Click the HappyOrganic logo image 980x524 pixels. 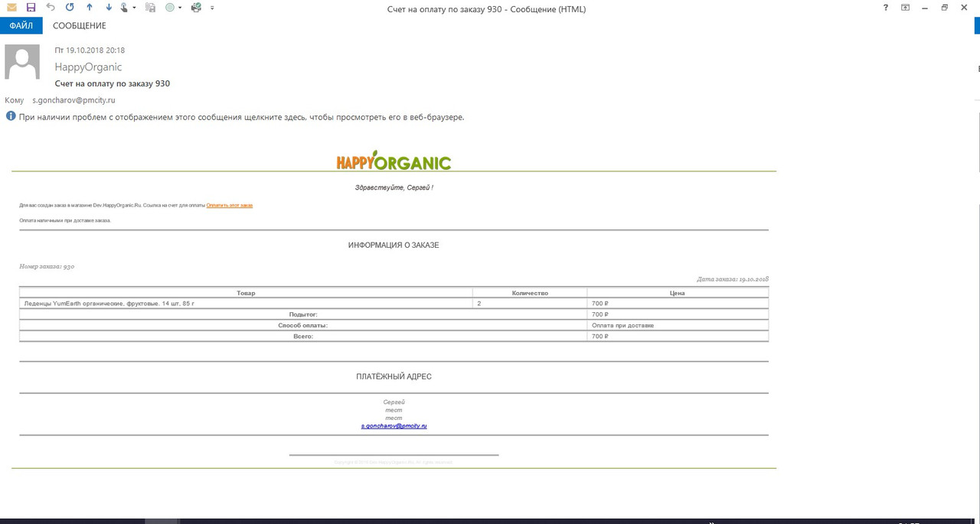[x=394, y=161]
